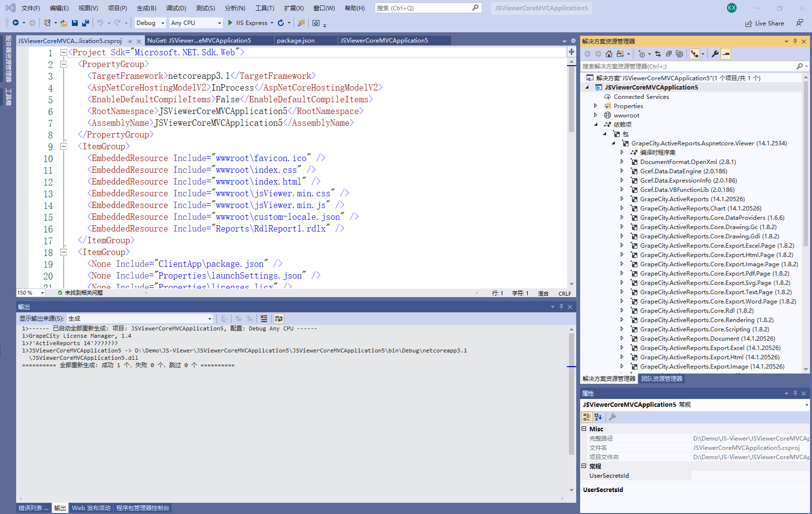Open the Any CPU platform dropdown
The width and height of the screenshot is (812, 514).
196,23
